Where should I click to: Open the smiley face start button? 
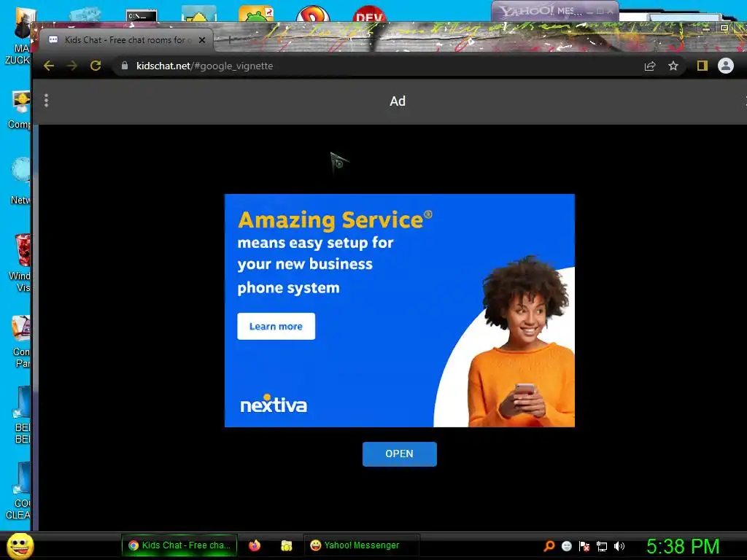tap(20, 545)
